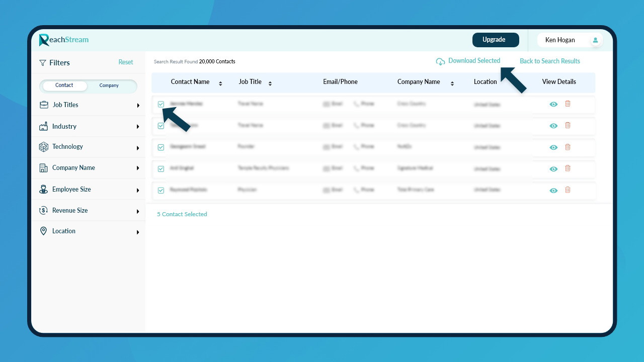This screenshot has width=644, height=362.
Task: Switch to the Company tab
Action: (x=109, y=85)
